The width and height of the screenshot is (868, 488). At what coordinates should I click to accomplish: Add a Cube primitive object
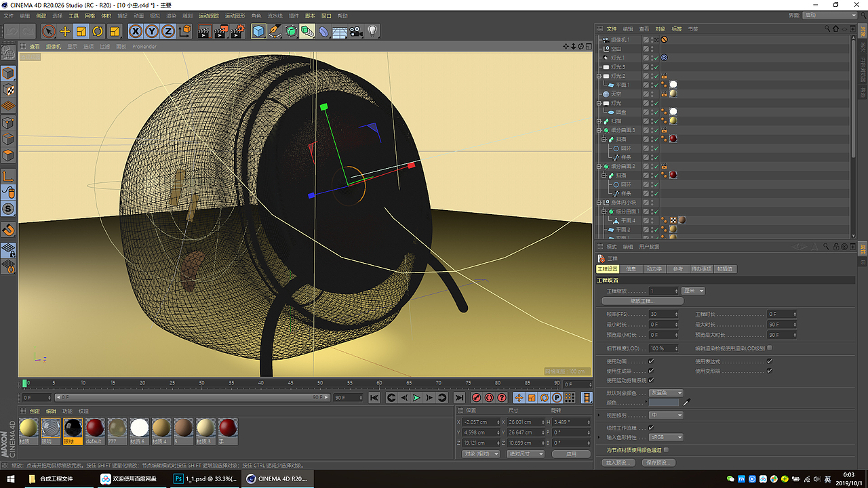pos(258,31)
